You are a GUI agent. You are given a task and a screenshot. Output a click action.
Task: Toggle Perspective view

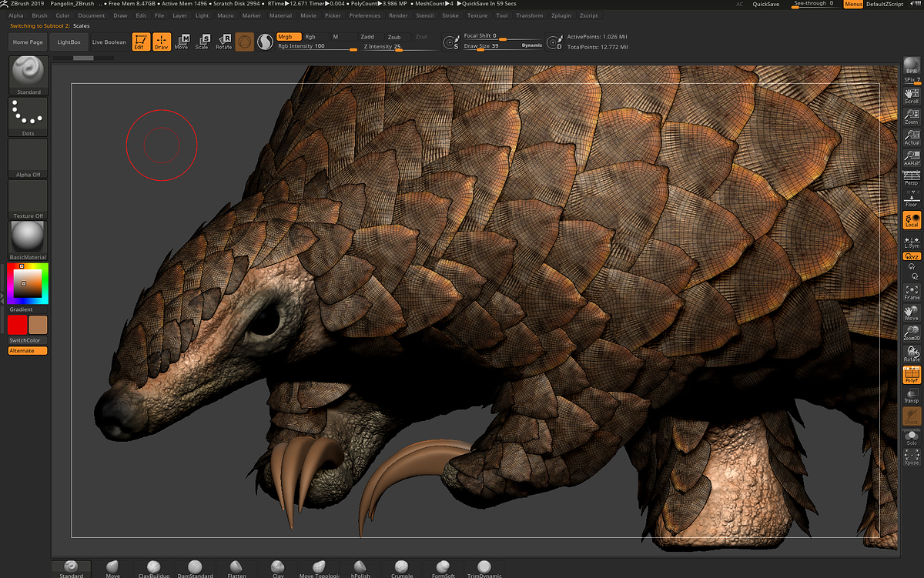(x=912, y=179)
